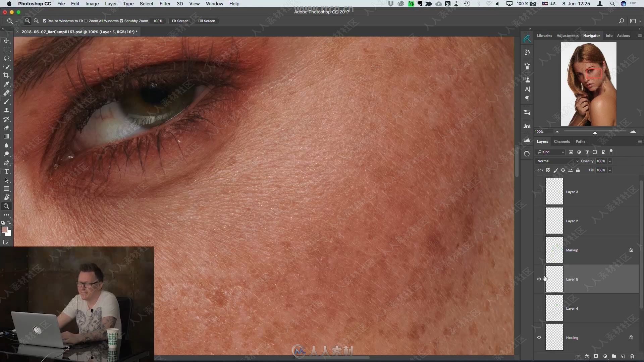Toggle Scrubby Zoom checkbox
644x362 pixels.
click(x=121, y=21)
